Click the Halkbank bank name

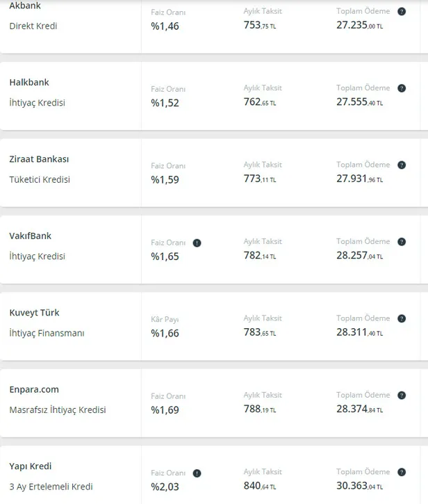pos(29,82)
